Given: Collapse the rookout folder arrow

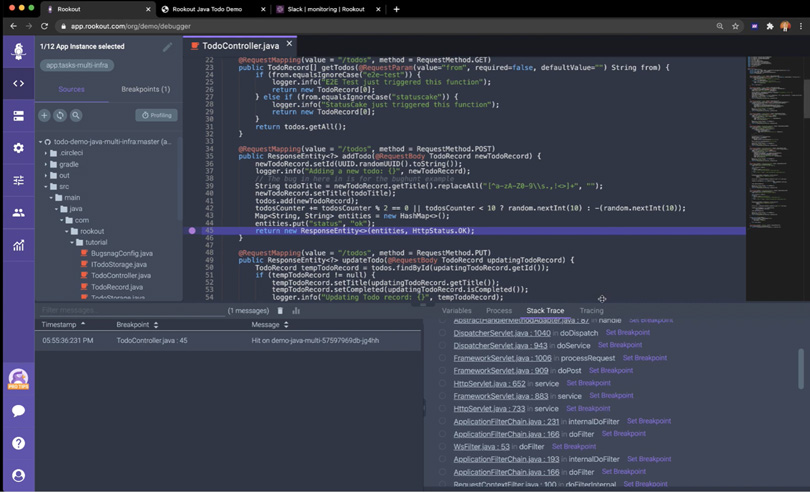Looking at the screenshot, I should click(67, 232).
